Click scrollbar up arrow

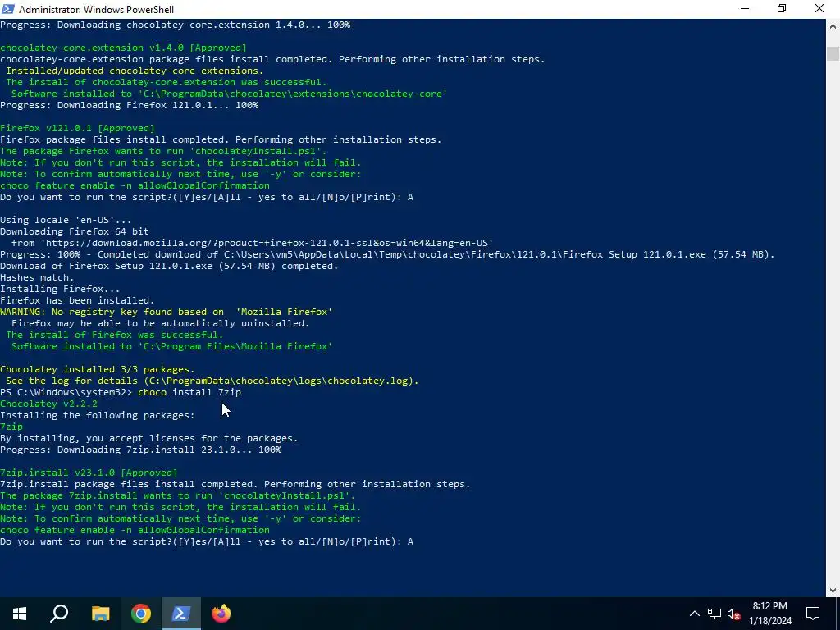pyautogui.click(x=833, y=25)
